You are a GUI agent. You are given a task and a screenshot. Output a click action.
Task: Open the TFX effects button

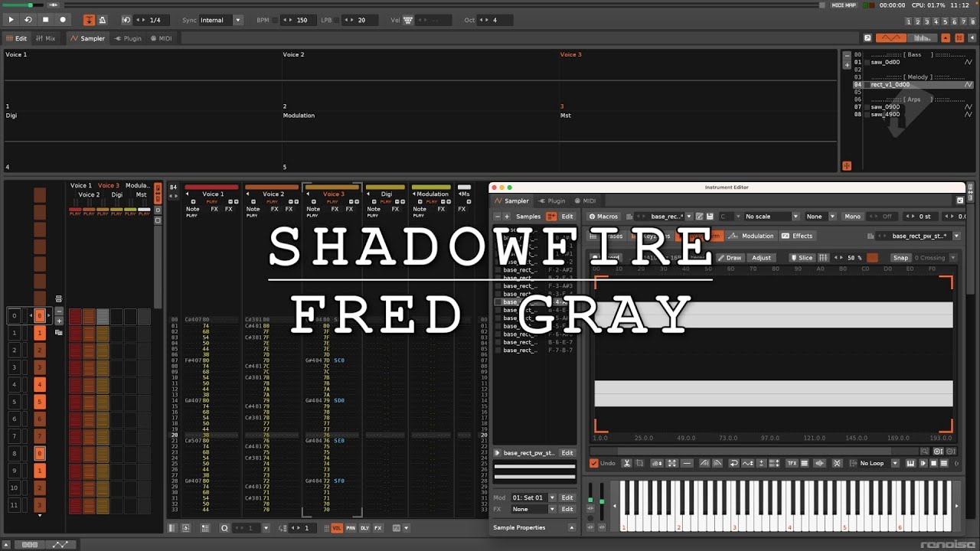pos(792,463)
